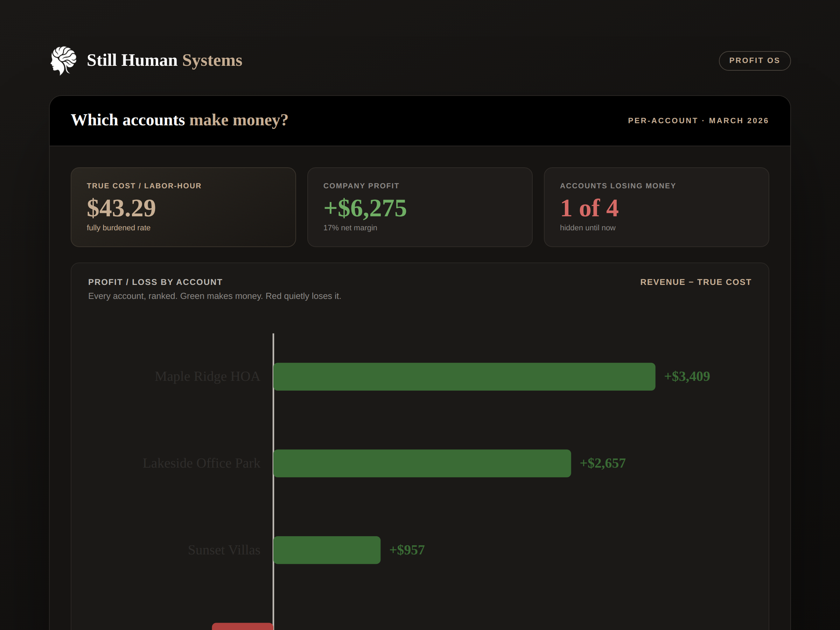Click the +$3,409 profit value
This screenshot has width=840, height=630.
coord(687,376)
